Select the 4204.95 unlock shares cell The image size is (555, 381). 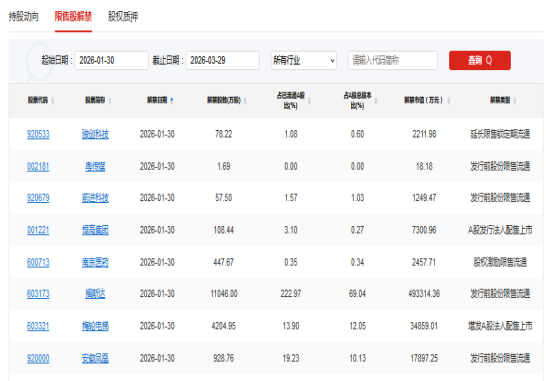224,326
